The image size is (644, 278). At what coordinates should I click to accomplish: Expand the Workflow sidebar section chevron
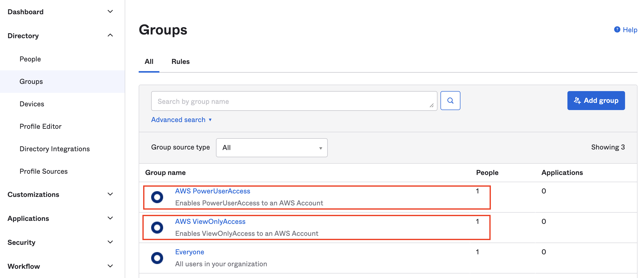tap(110, 266)
